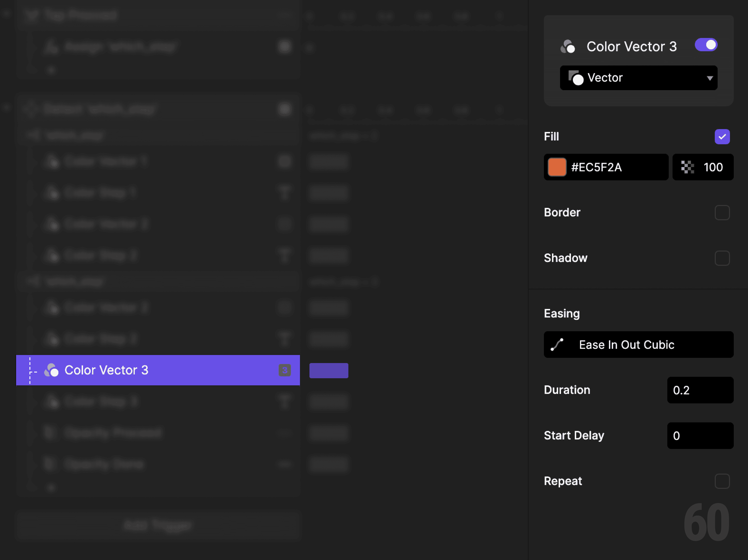Click the Color Vector icon in the properties panel header
Screen dimensions: 748x560
tap(568, 47)
